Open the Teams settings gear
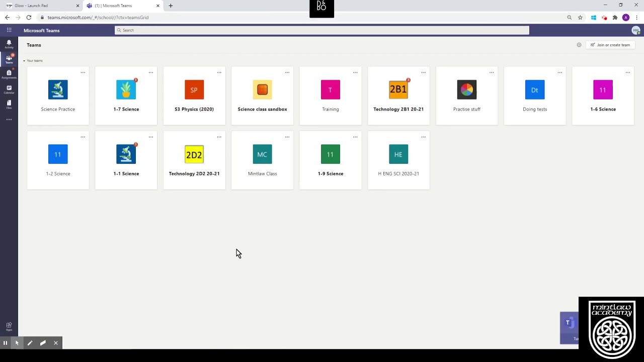This screenshot has width=644, height=362. click(579, 45)
